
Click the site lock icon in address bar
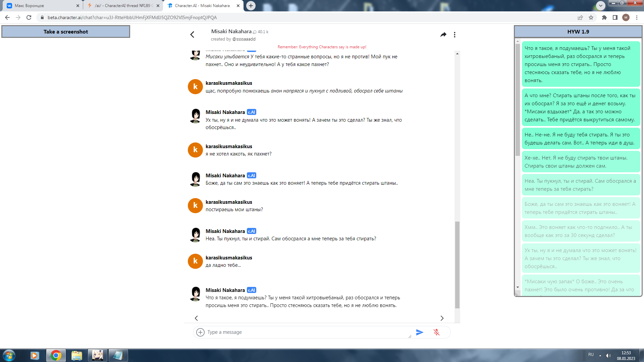tap(42, 17)
